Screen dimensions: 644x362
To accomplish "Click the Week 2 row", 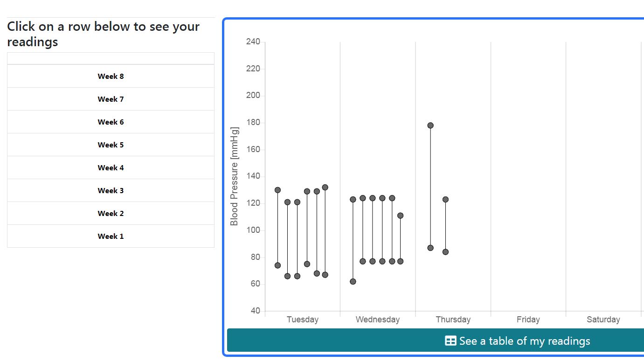I will 111,213.
